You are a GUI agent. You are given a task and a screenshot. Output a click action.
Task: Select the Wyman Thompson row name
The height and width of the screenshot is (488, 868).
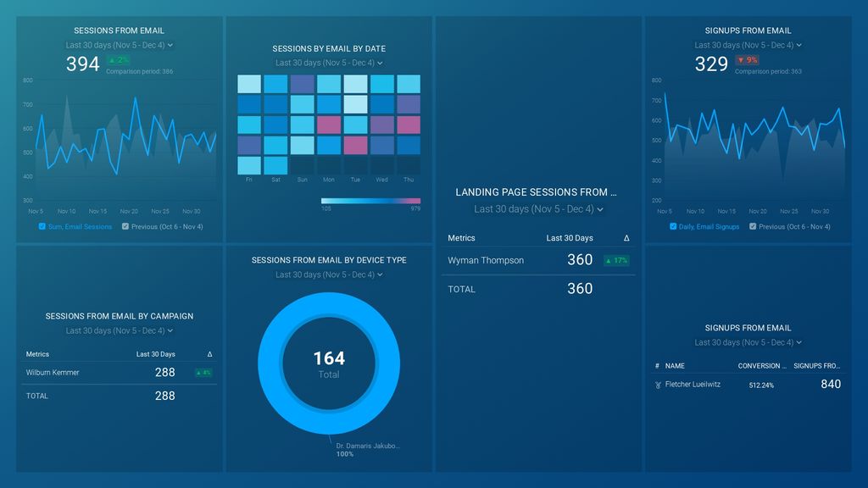click(486, 260)
